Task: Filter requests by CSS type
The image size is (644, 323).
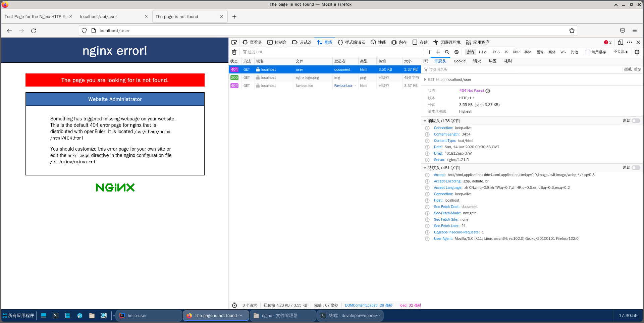Action: (496, 52)
